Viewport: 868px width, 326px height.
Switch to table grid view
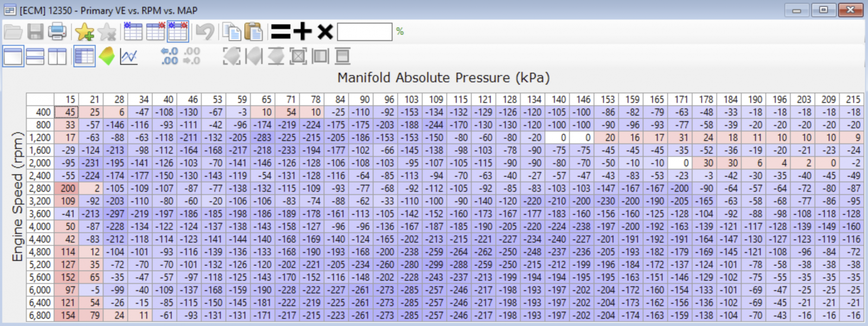pos(84,56)
